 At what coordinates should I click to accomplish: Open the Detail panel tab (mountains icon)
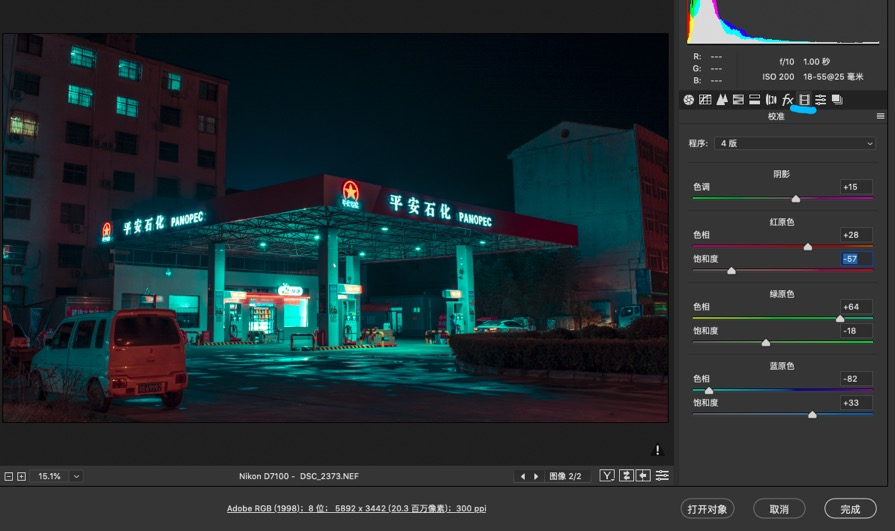click(x=721, y=100)
